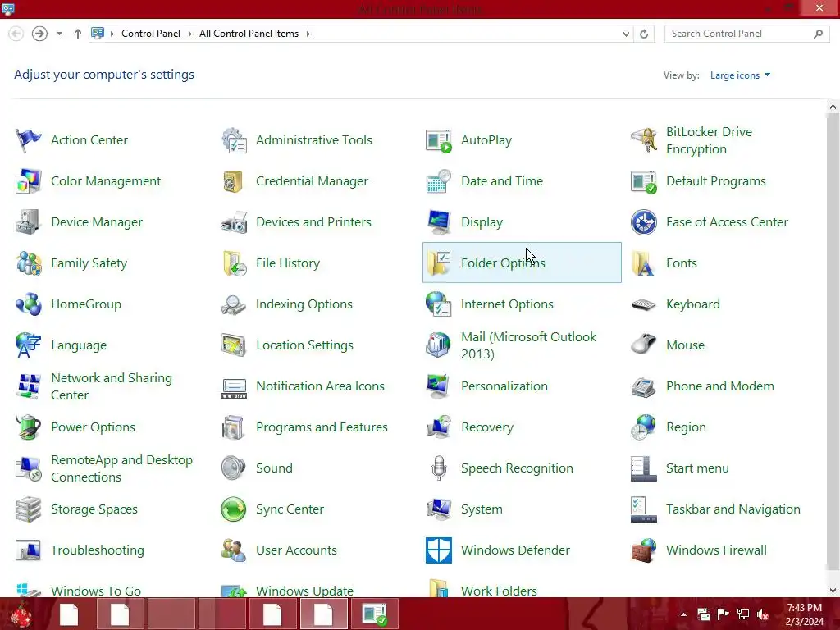Open the Default Programs icon

(644, 181)
